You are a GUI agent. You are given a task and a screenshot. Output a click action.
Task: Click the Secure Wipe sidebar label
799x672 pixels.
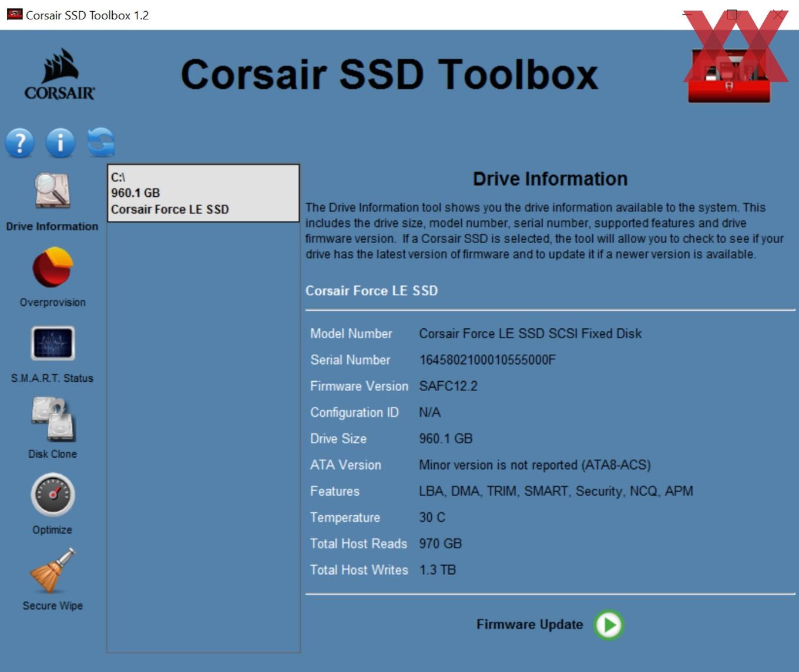(x=52, y=606)
